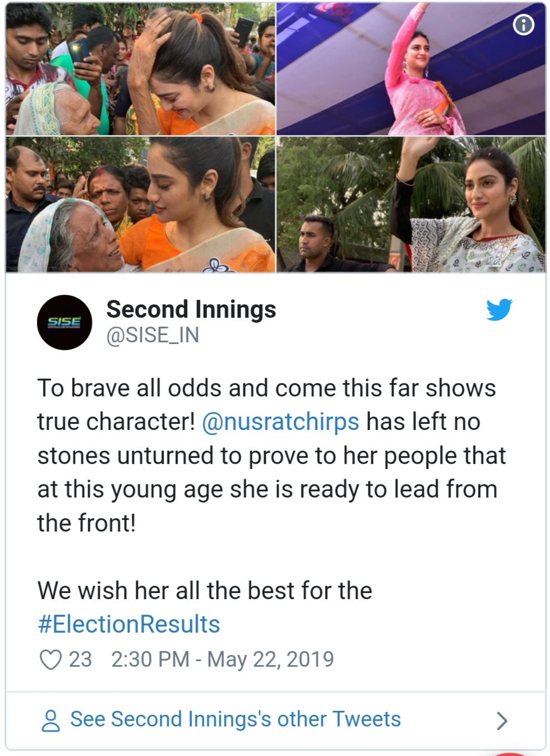
Task: Click the "We wish her all the best" line
Action: point(205,591)
